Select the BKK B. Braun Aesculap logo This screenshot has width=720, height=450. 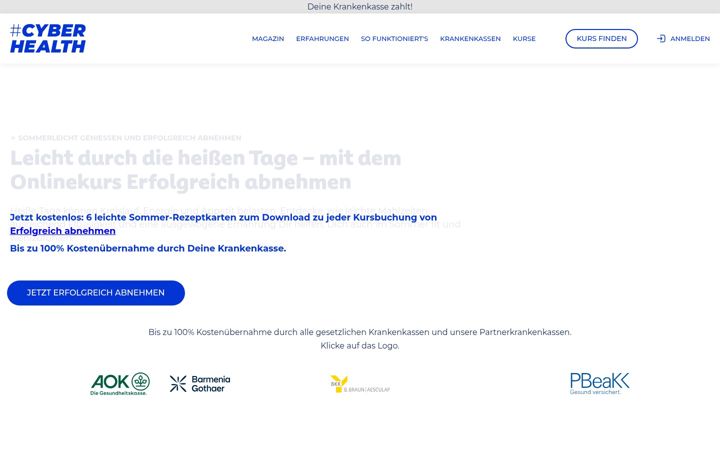pyautogui.click(x=360, y=384)
